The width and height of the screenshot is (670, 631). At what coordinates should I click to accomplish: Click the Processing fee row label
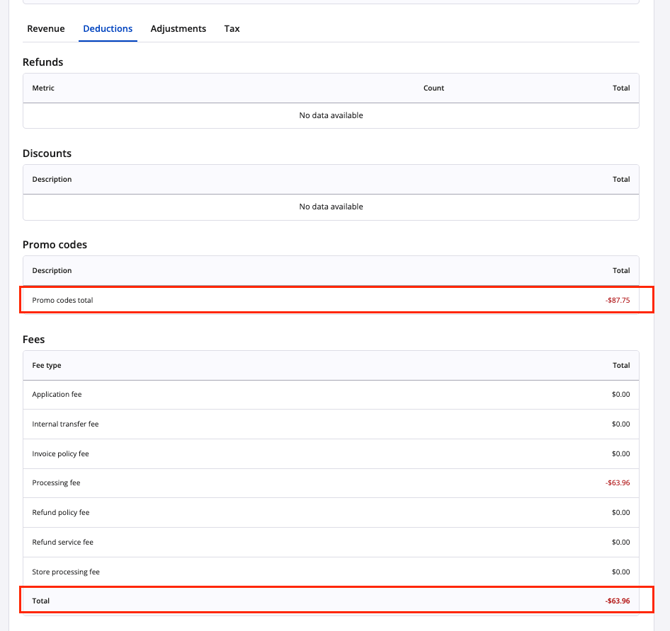coord(56,483)
